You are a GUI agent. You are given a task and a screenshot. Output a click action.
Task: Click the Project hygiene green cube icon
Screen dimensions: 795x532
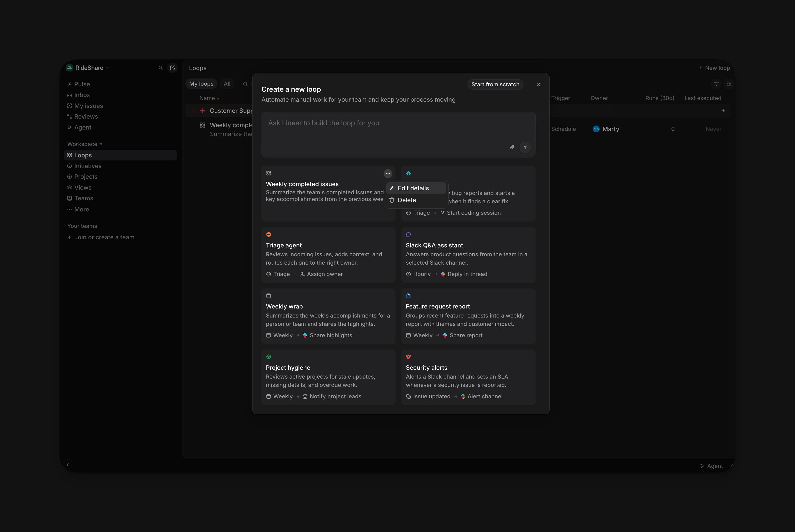(x=269, y=357)
